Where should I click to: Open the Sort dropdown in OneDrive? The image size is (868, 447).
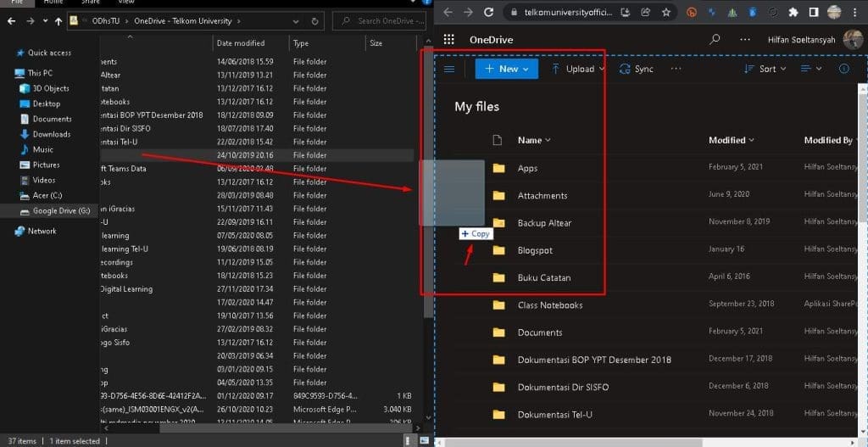(x=765, y=69)
